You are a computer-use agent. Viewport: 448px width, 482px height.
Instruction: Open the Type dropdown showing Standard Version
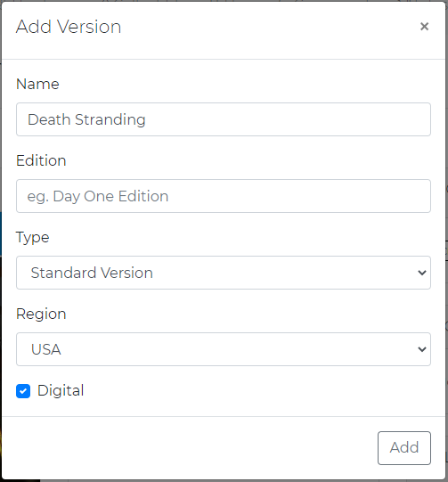[x=224, y=273]
